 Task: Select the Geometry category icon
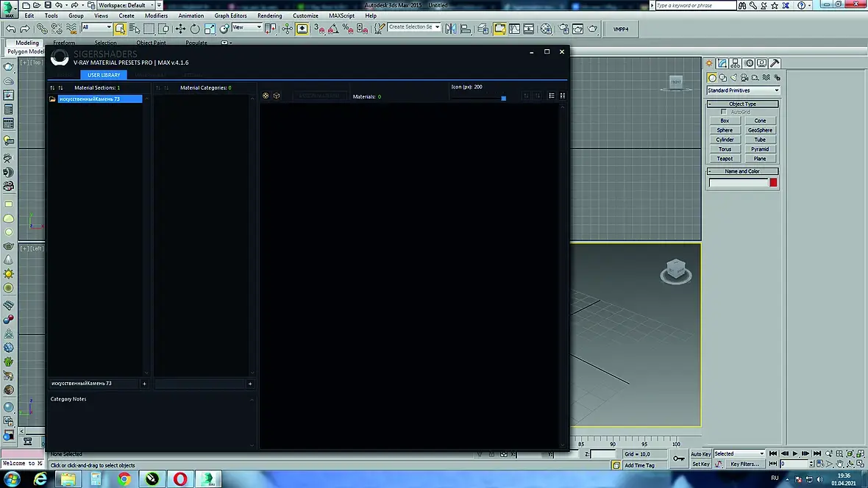pos(712,78)
